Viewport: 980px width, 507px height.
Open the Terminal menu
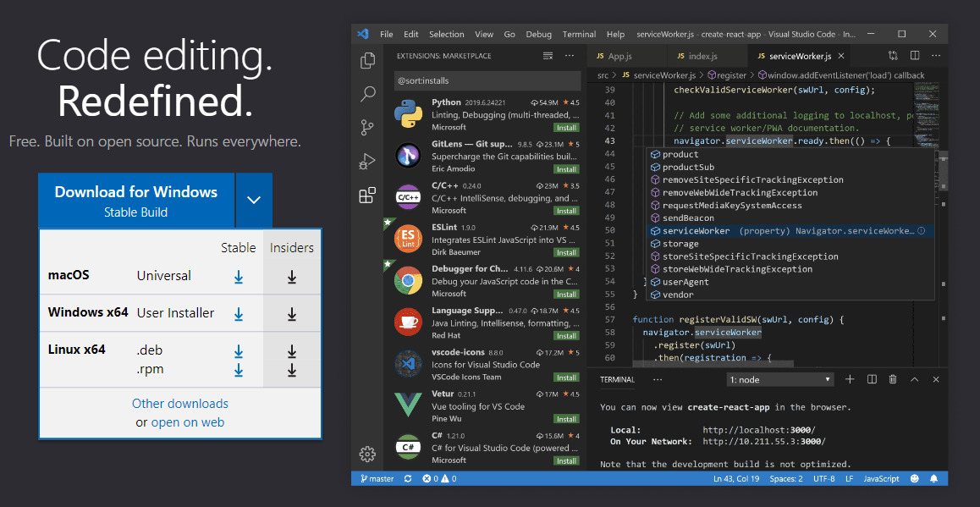(579, 35)
